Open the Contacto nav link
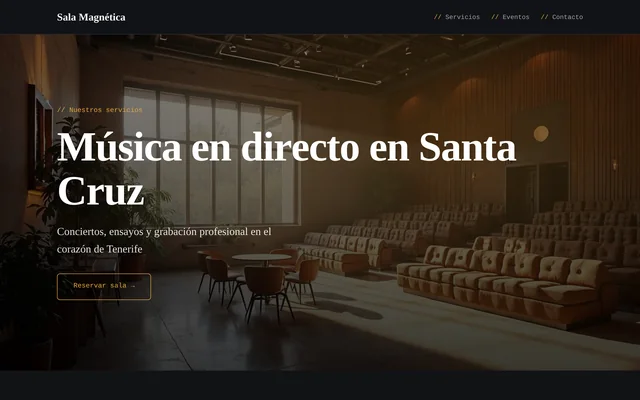Screen dimensions: 640x400 coord(562,17)
